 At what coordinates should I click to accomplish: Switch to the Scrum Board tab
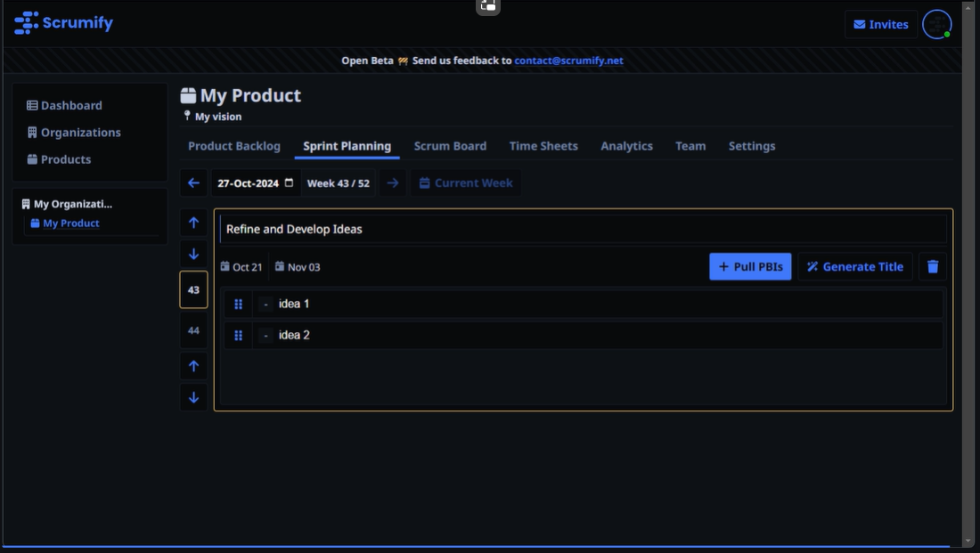pos(450,145)
